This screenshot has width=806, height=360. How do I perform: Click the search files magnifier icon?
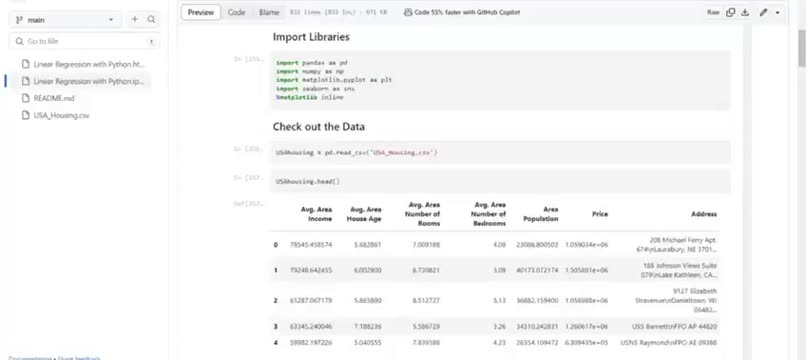[151, 20]
